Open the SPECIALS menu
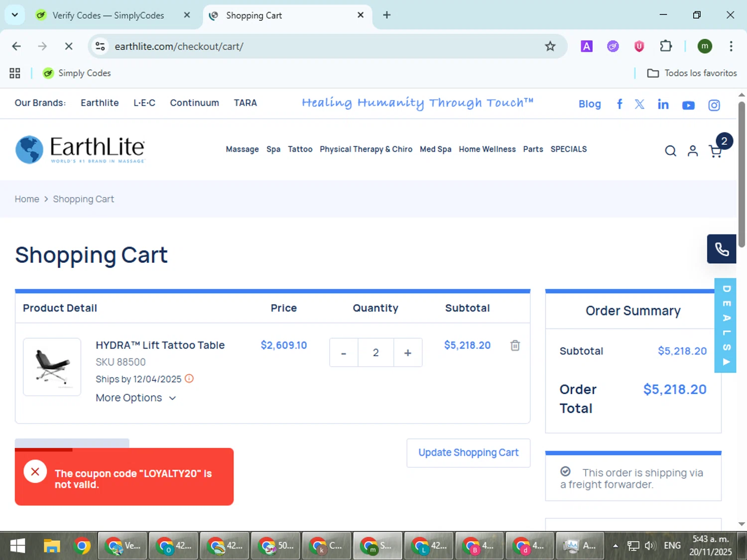Image resolution: width=747 pixels, height=560 pixels. [x=569, y=149]
